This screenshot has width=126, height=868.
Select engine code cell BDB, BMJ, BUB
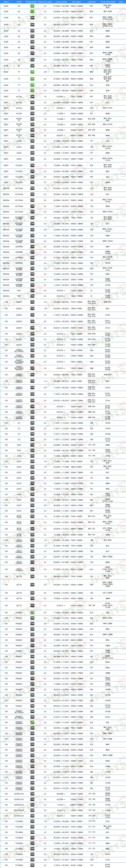point(107,6)
